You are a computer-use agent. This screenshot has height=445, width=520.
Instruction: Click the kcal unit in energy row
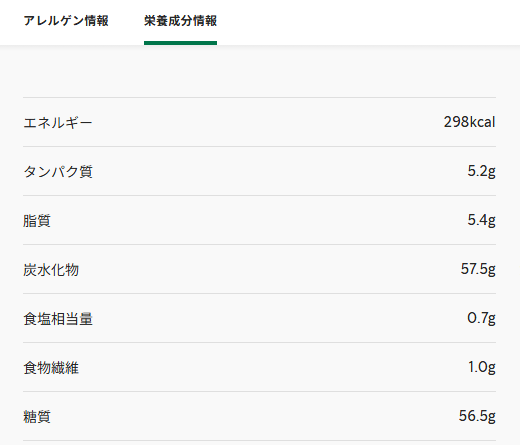483,122
